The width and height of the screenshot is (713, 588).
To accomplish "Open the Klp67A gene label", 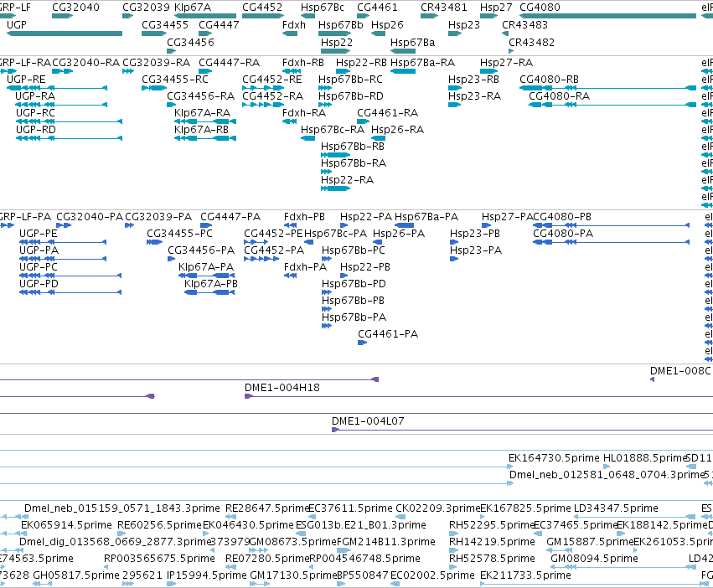I will coord(193,8).
